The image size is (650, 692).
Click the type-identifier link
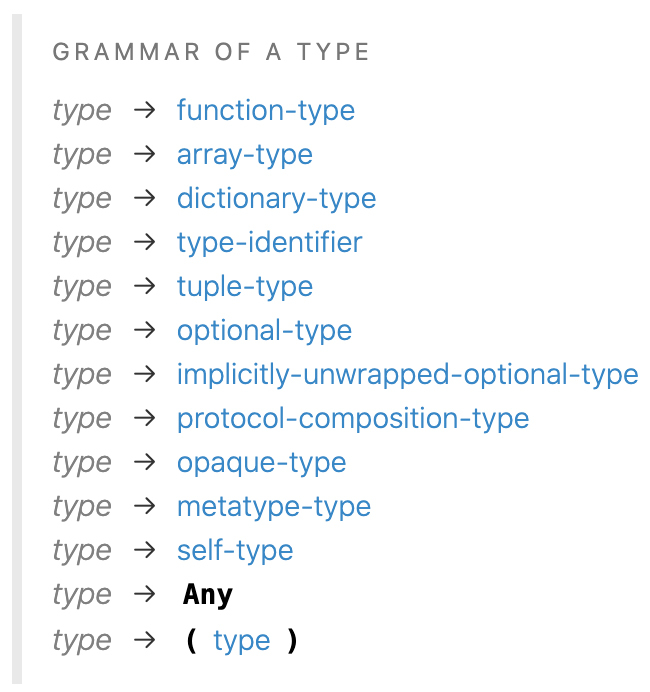pos(269,243)
